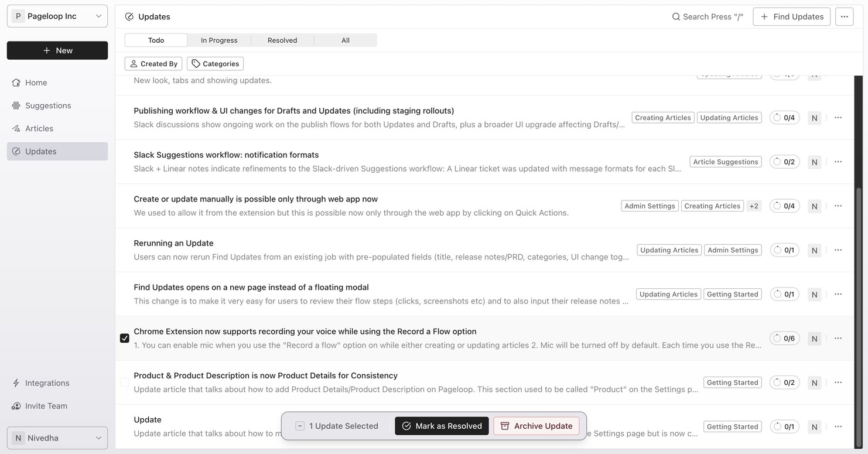This screenshot has height=454, width=868.
Task: Open more options for Create or update manually row
Action: point(838,206)
